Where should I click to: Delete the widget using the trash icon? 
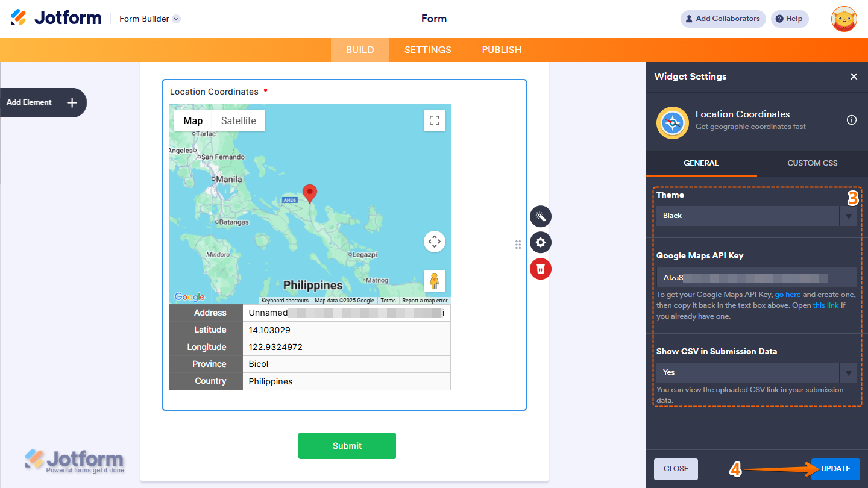coord(540,269)
